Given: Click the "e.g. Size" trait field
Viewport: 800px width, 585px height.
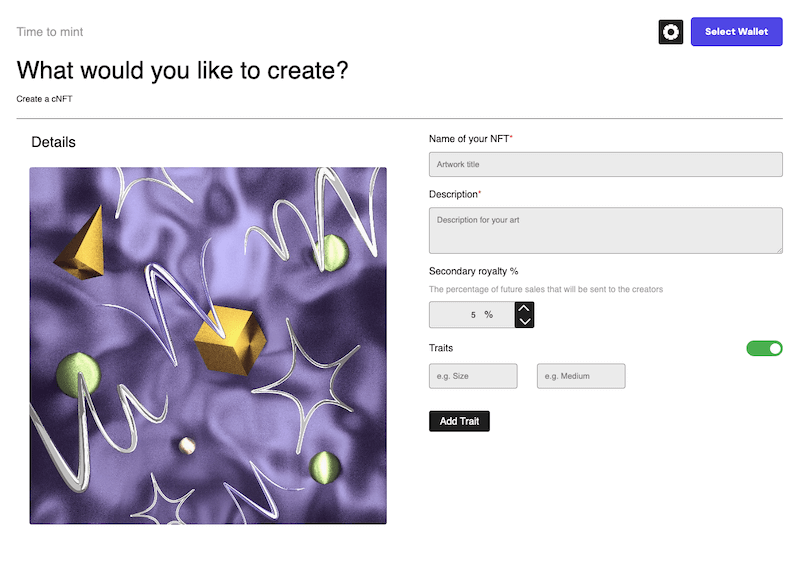Looking at the screenshot, I should pos(473,376).
